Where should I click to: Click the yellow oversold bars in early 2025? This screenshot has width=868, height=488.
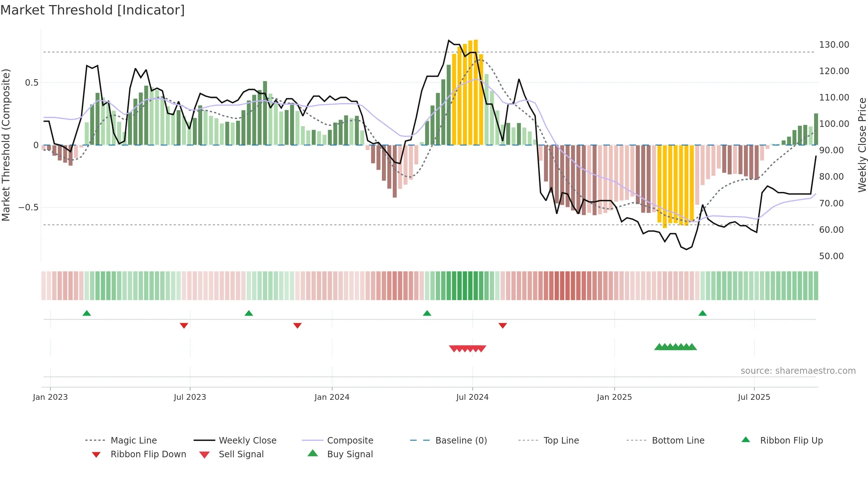pos(676,186)
